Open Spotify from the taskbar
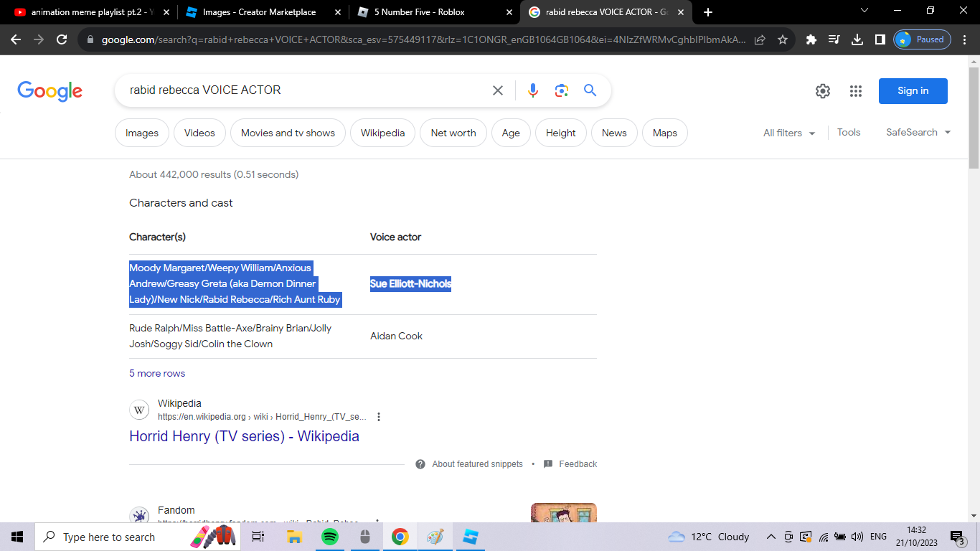Image resolution: width=980 pixels, height=551 pixels. point(330,537)
